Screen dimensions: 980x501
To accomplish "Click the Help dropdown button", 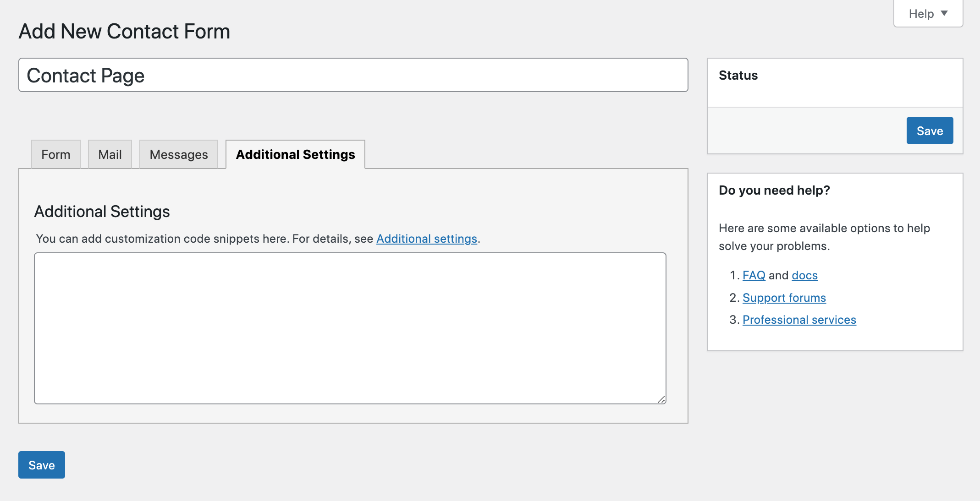I will [x=928, y=13].
